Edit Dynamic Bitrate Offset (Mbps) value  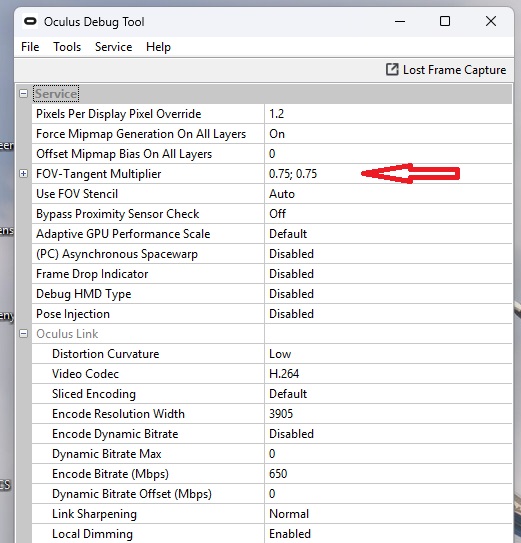[388, 493]
